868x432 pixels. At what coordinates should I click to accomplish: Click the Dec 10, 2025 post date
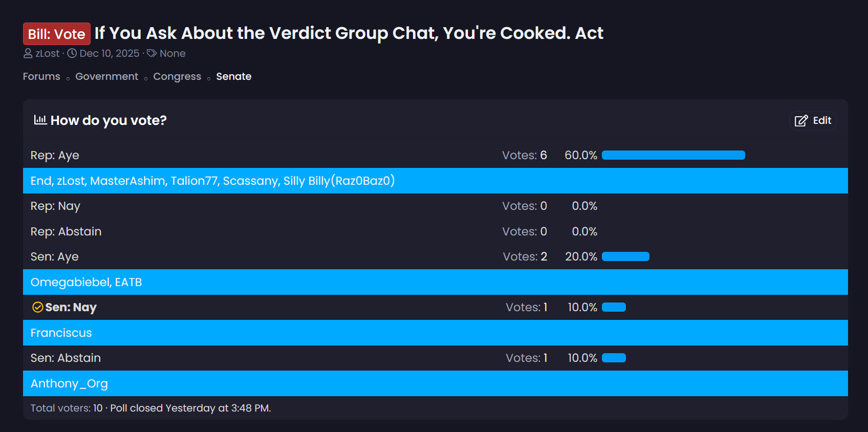(x=109, y=53)
